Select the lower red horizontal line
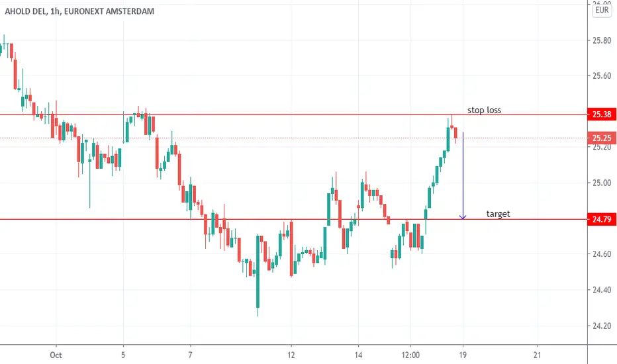The height and width of the screenshot is (364, 617). pyautogui.click(x=293, y=219)
